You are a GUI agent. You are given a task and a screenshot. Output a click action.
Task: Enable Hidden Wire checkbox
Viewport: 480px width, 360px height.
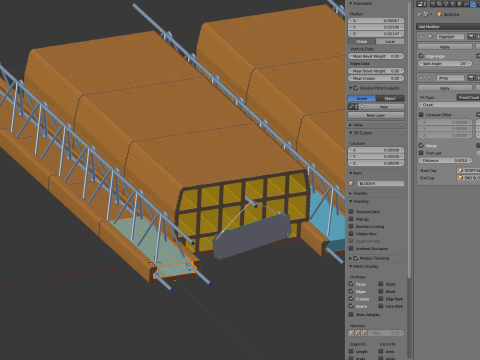351,234
